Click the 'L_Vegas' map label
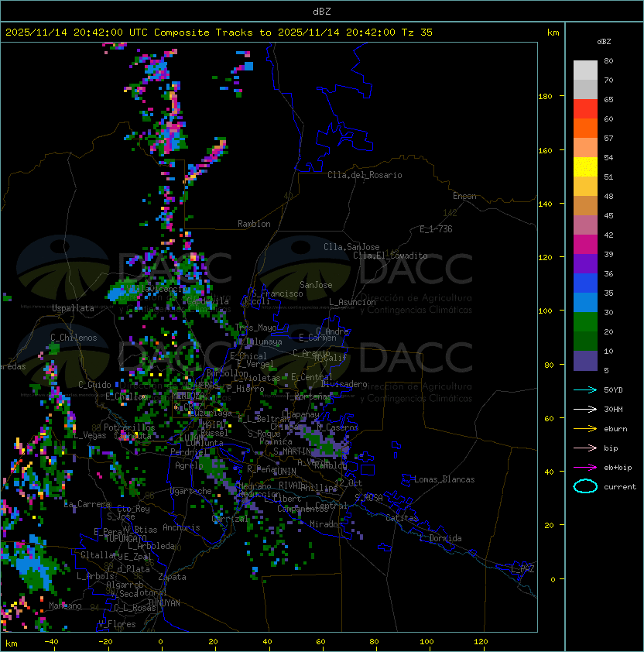The width and height of the screenshot is (644, 652). [x=91, y=435]
